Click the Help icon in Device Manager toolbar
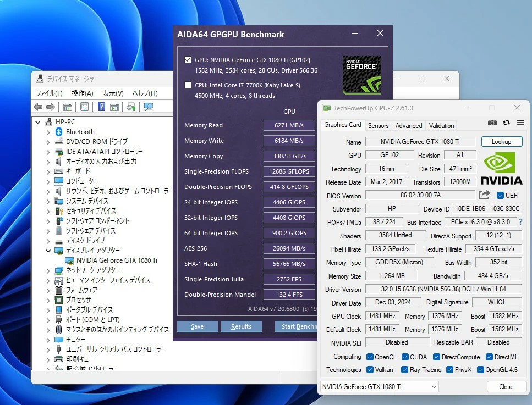532x405 pixels. click(x=101, y=107)
